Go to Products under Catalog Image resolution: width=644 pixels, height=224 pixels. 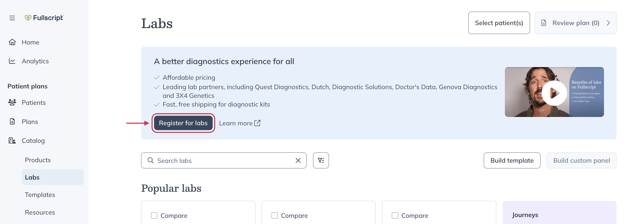coord(38,160)
